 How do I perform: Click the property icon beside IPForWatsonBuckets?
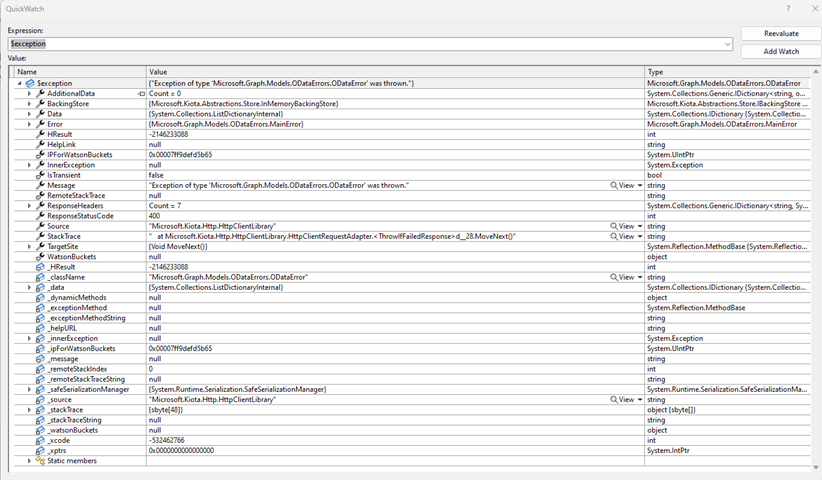pos(40,155)
